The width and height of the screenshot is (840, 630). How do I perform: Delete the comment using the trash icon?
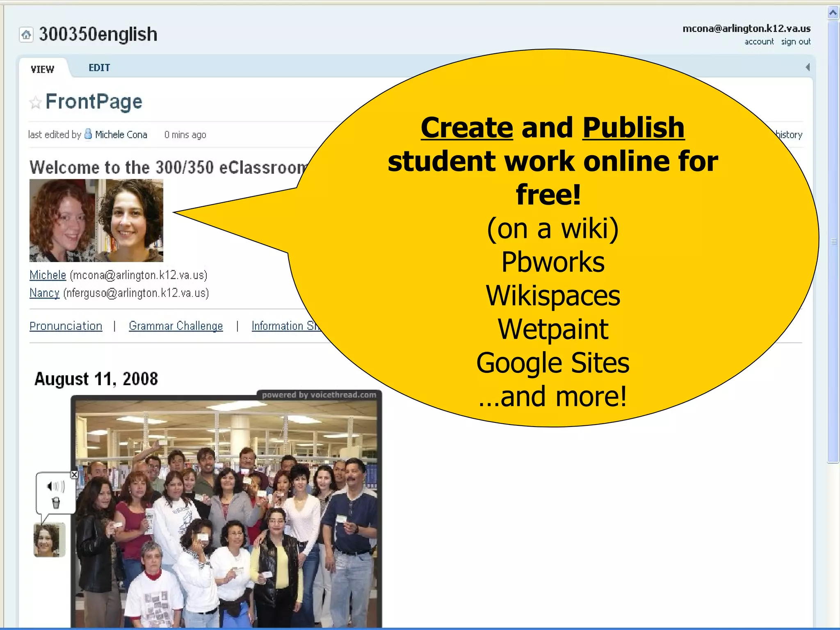click(56, 502)
